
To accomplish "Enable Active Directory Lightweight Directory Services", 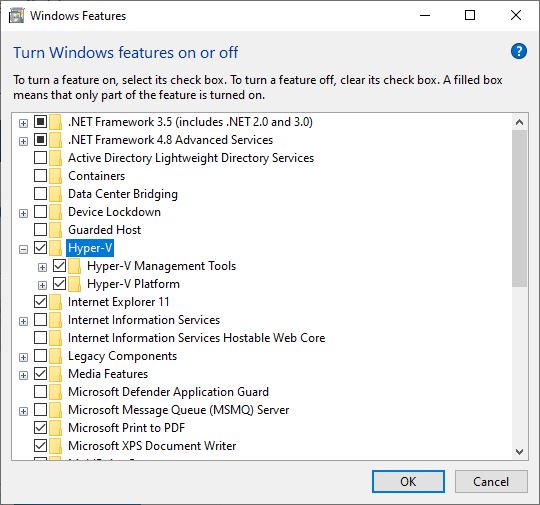I will (41, 157).
